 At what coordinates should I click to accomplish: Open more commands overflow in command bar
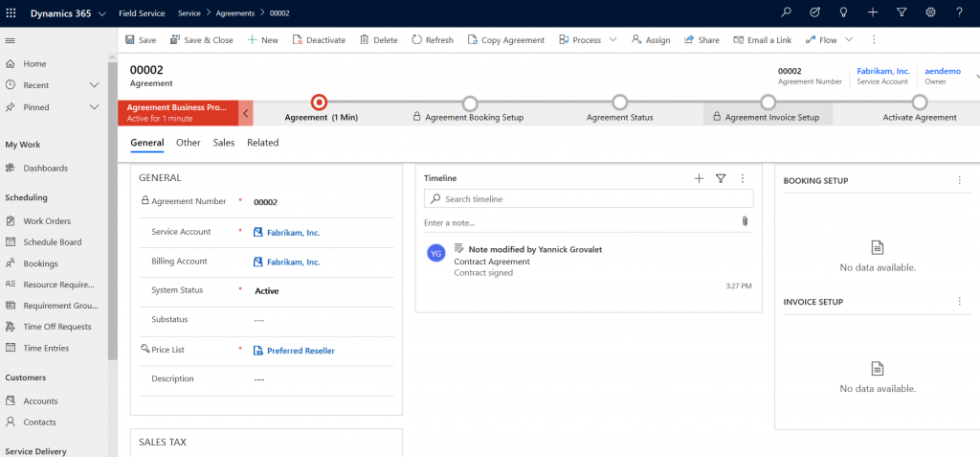pyautogui.click(x=875, y=40)
